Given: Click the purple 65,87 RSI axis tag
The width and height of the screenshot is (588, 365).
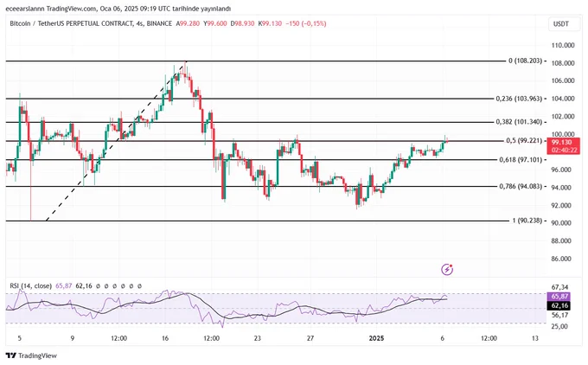Looking at the screenshot, I should (x=560, y=297).
